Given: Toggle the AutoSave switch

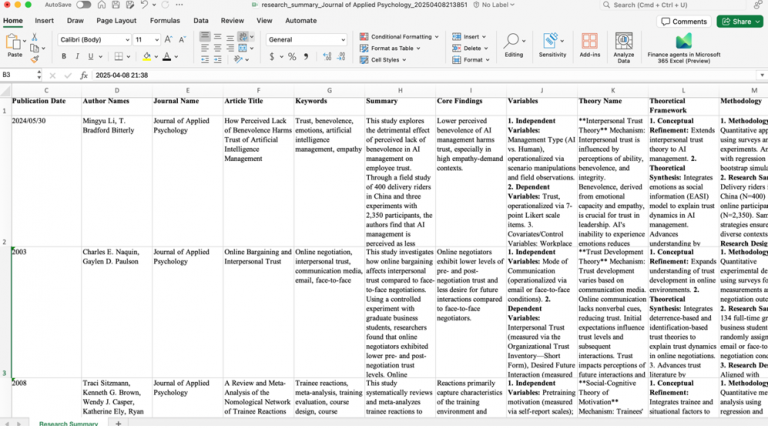Looking at the screenshot, I should point(86,5).
